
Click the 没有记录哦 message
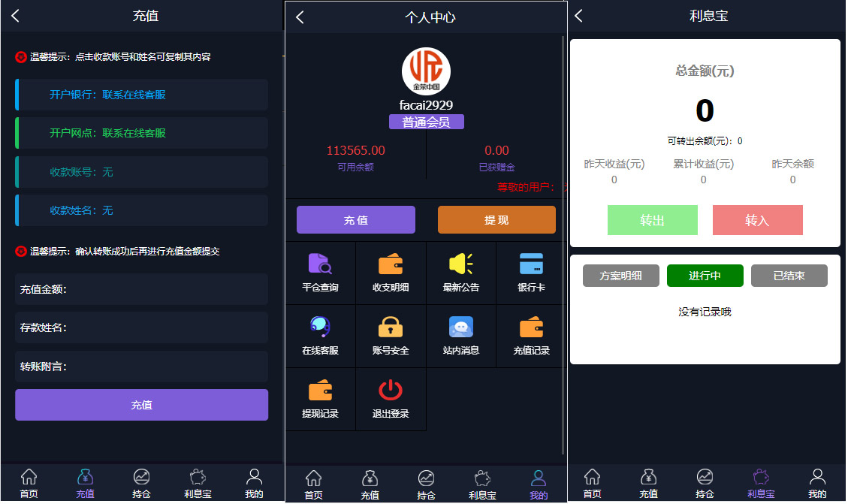tap(705, 312)
